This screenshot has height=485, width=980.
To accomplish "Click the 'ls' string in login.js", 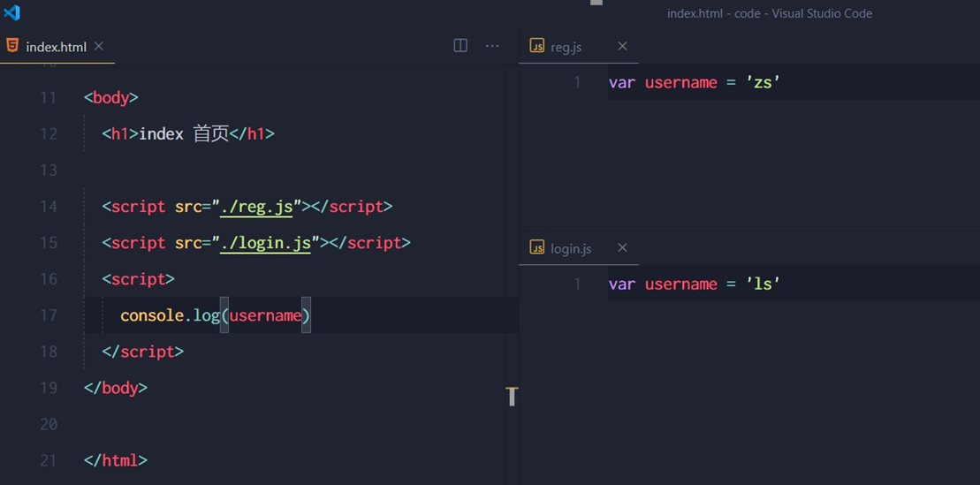I will [x=763, y=284].
